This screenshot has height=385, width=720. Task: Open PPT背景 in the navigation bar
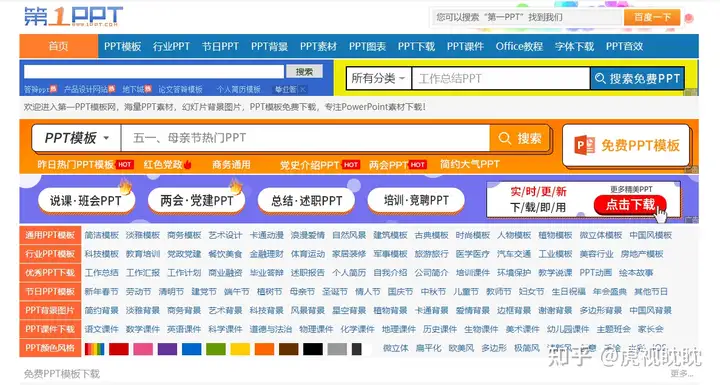[270, 46]
